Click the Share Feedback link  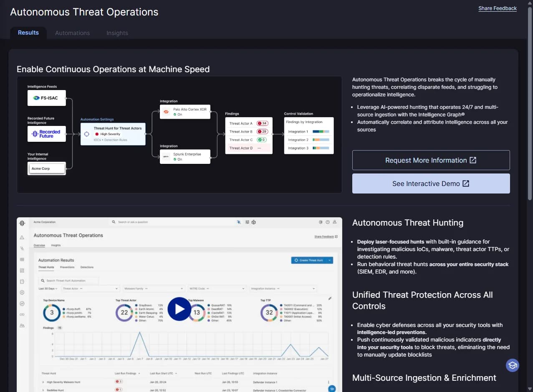coord(498,8)
